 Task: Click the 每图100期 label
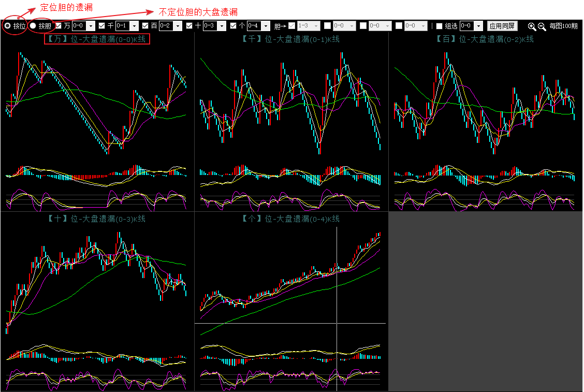coord(563,26)
